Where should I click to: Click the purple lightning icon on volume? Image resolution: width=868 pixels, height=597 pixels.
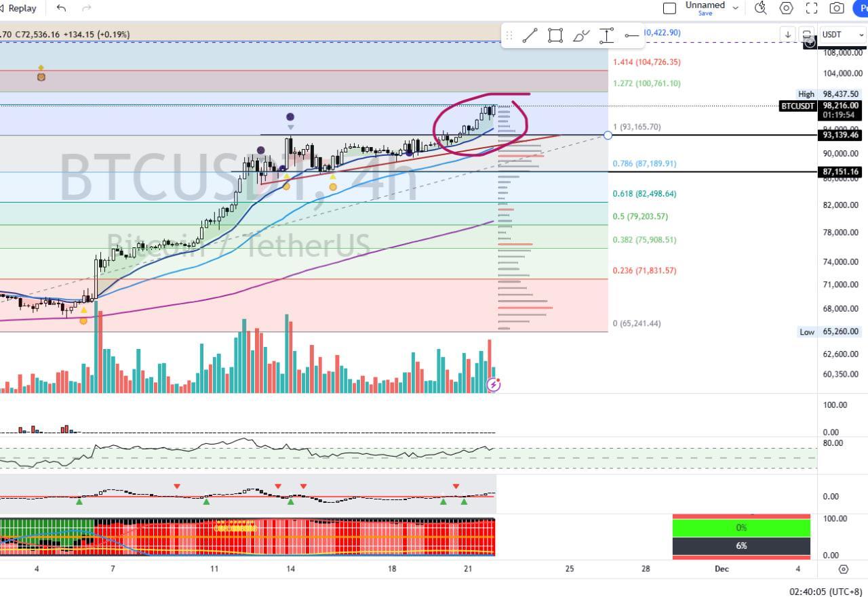(x=494, y=385)
